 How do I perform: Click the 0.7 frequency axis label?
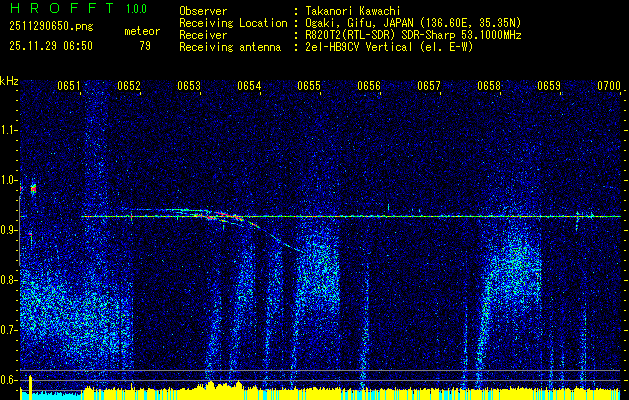9,330
